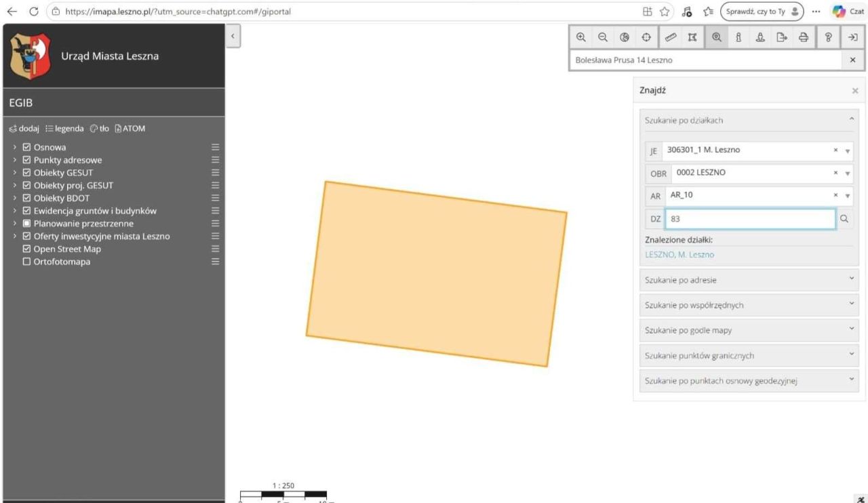The image size is (868, 503).
Task: Click dodaj to add a layer
Action: 24,128
